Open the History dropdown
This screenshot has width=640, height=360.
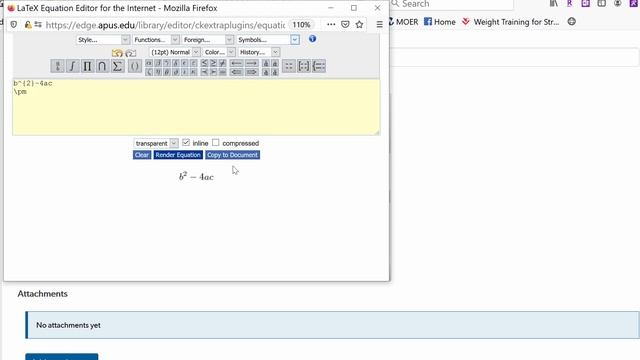click(259, 52)
